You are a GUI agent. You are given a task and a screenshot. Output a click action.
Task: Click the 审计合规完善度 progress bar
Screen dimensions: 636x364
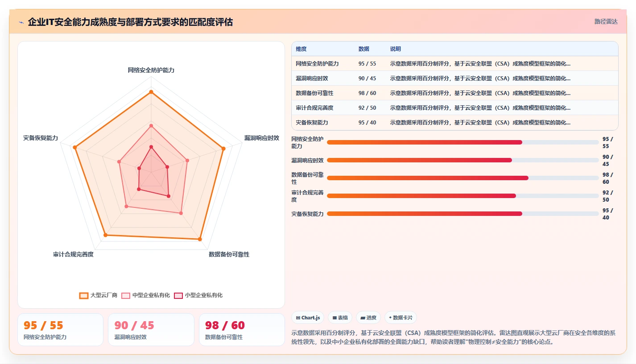click(x=463, y=196)
